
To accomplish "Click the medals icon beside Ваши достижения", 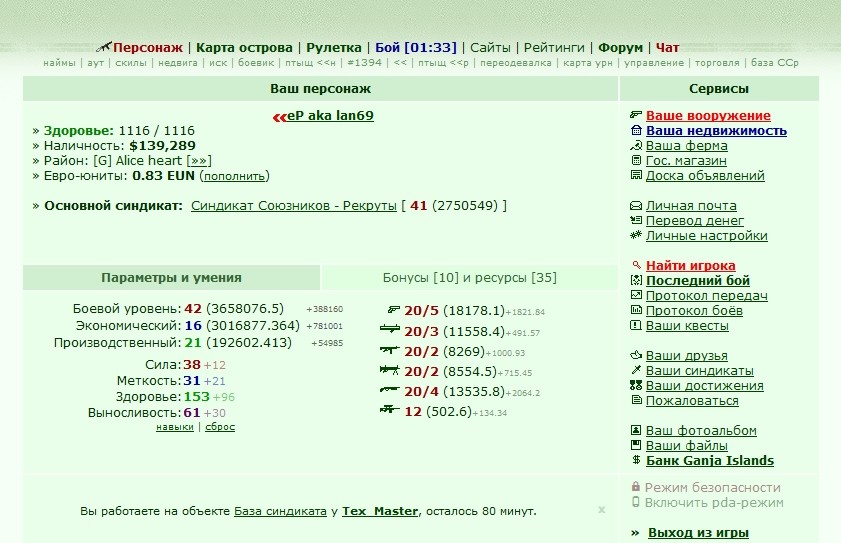I will point(636,385).
